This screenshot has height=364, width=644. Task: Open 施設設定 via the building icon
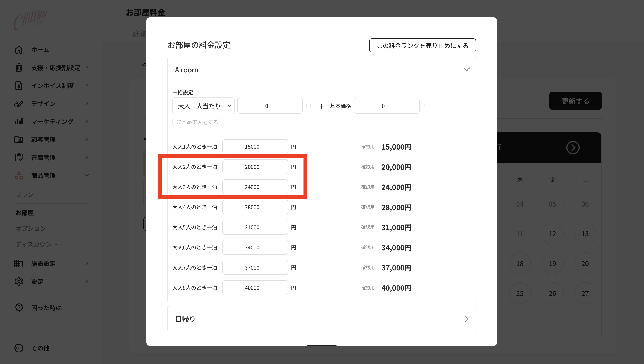(x=19, y=263)
